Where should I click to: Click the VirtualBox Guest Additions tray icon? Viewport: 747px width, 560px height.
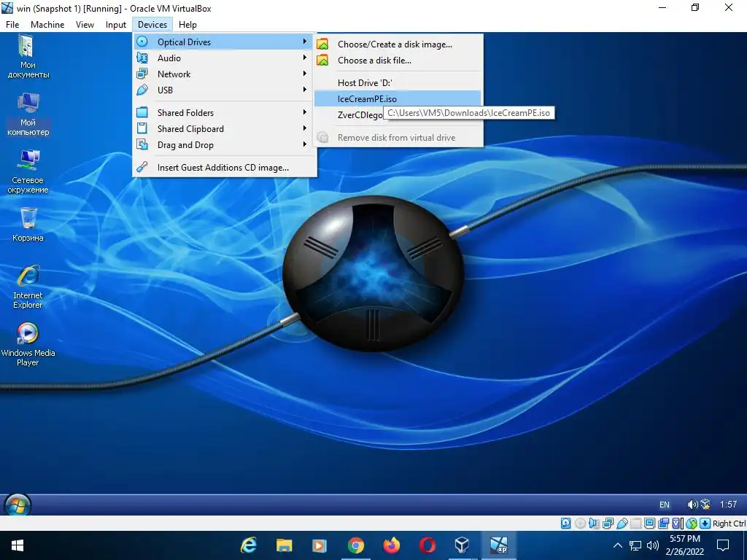pos(705,505)
